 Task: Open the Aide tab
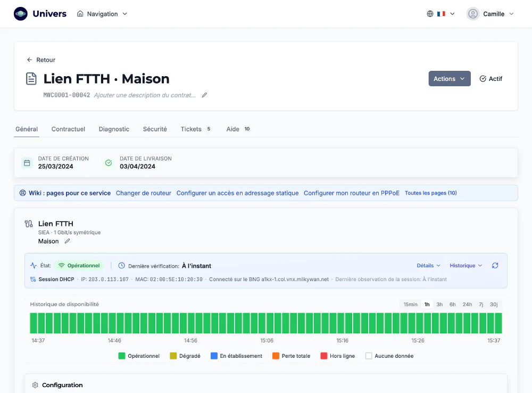tap(238, 129)
